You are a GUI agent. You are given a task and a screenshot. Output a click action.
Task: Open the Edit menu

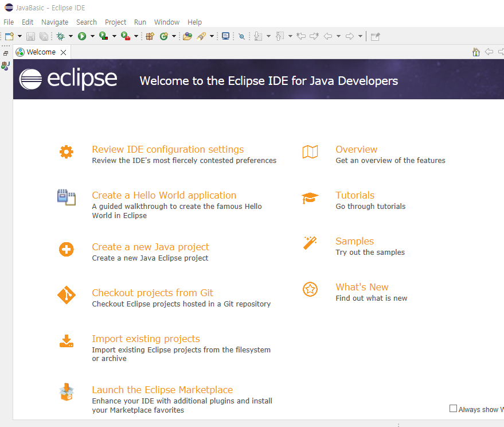[28, 22]
